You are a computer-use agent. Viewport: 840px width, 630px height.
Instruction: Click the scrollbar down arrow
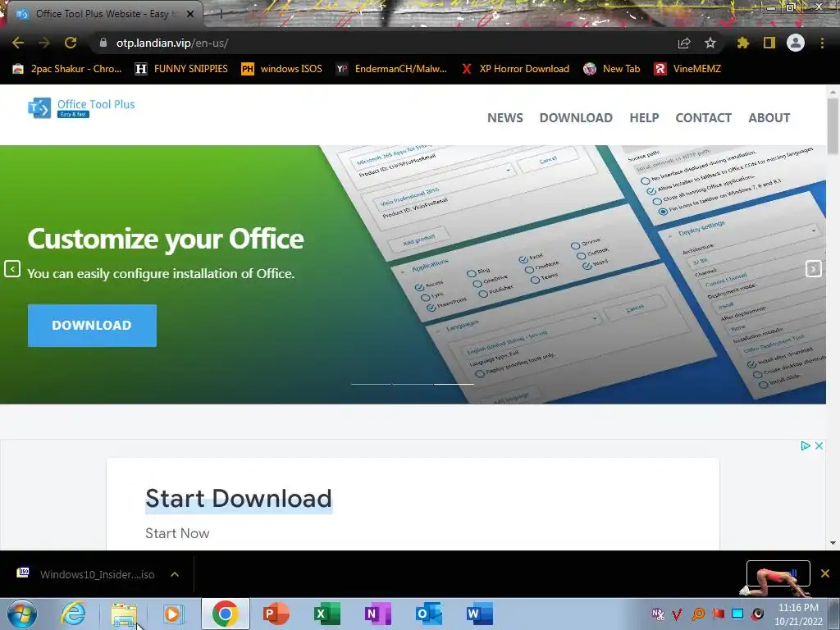833,543
